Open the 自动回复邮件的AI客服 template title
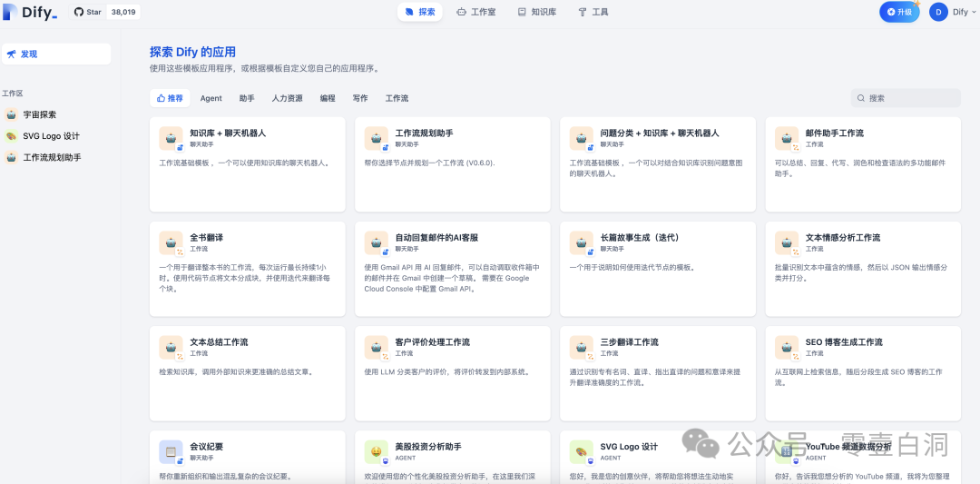The width and height of the screenshot is (980, 484). pos(436,238)
